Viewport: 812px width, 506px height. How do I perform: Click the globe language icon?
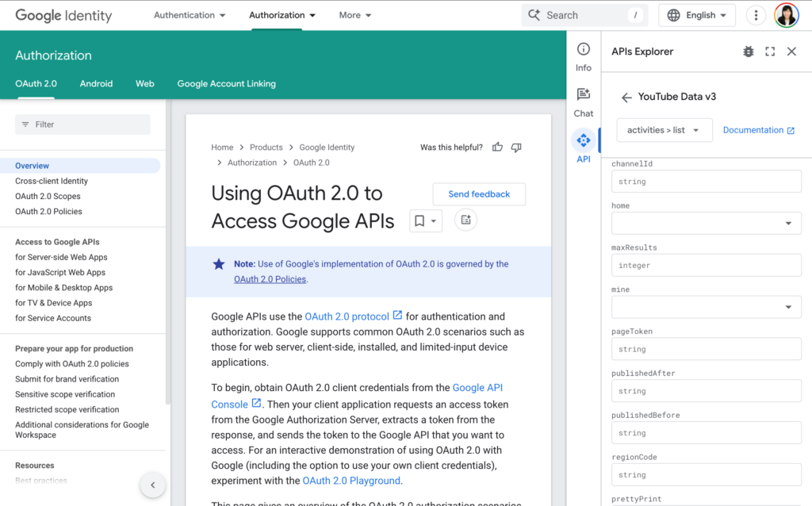click(674, 15)
